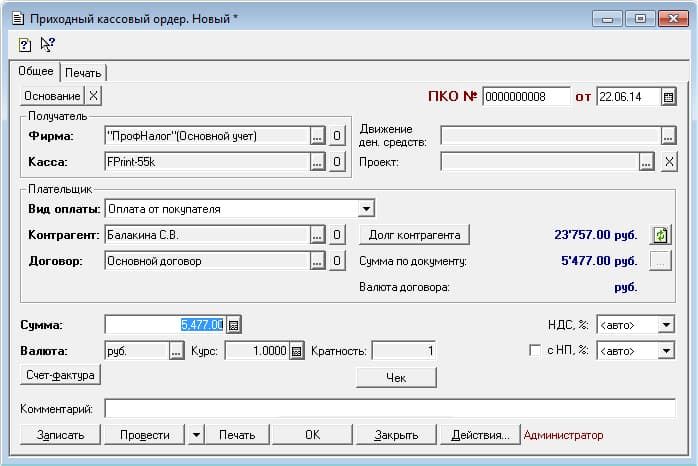The height and width of the screenshot is (466, 698).
Task: Clear the Проект field with X
Action: point(669,162)
